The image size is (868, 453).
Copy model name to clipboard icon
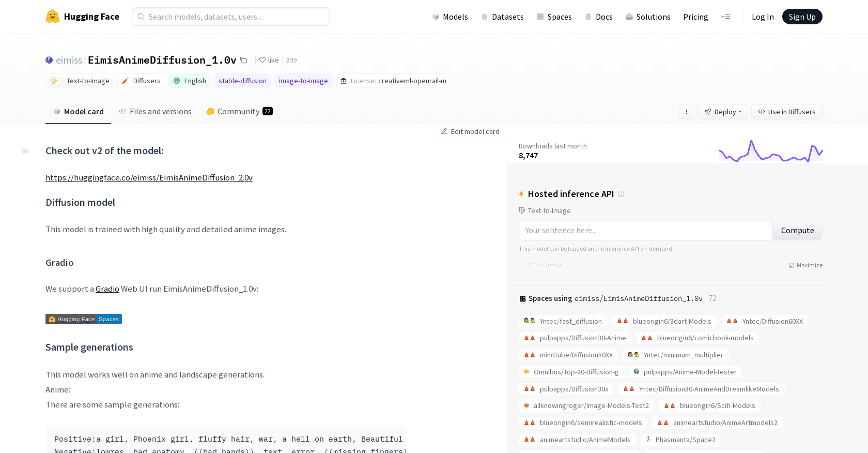(x=244, y=60)
